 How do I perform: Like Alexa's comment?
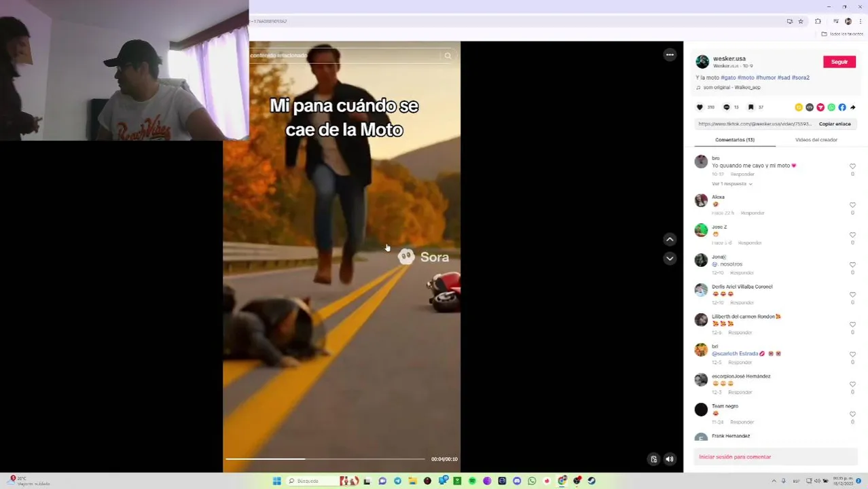[852, 205]
